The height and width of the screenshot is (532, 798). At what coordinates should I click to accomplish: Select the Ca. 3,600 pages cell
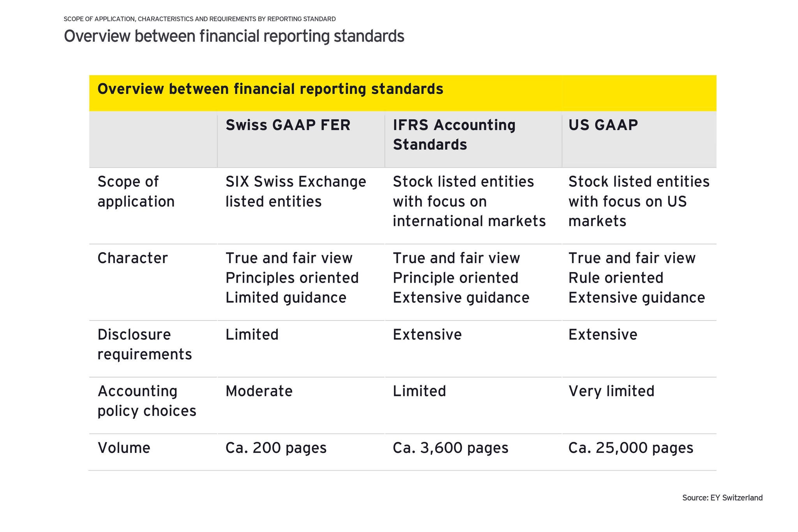pos(450,448)
